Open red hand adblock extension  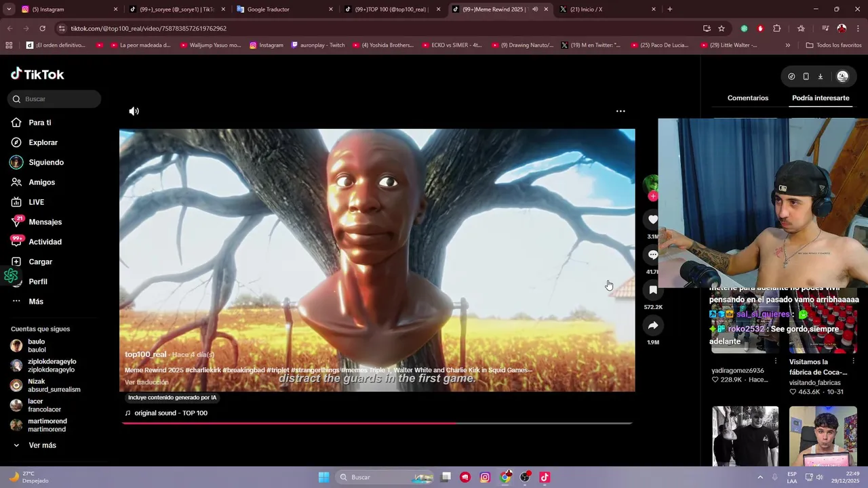(x=760, y=28)
